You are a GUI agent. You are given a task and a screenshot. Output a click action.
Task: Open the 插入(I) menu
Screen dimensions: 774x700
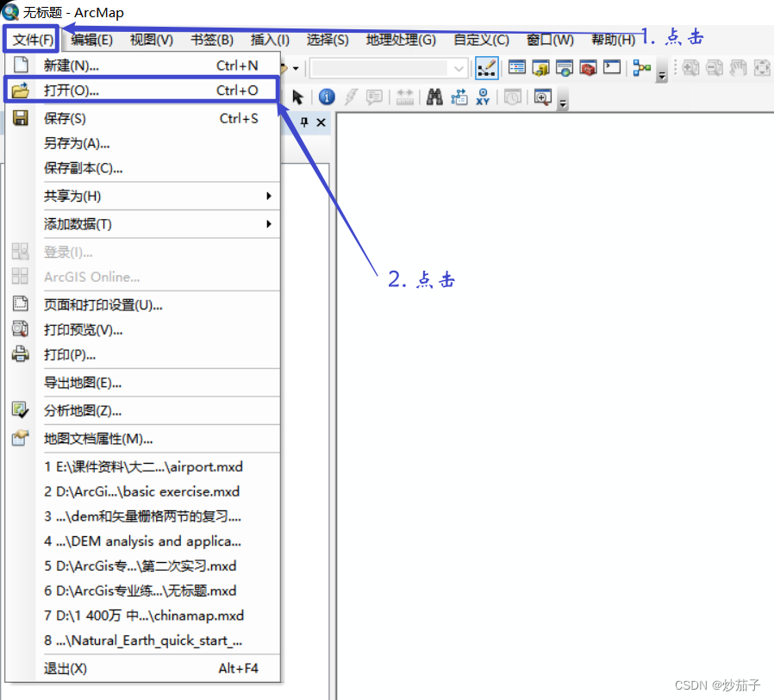click(x=270, y=40)
